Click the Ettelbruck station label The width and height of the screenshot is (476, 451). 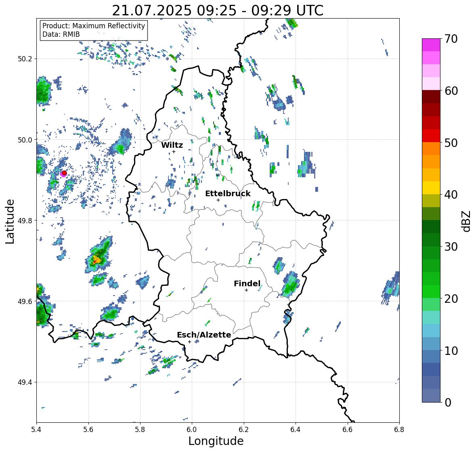coord(228,194)
